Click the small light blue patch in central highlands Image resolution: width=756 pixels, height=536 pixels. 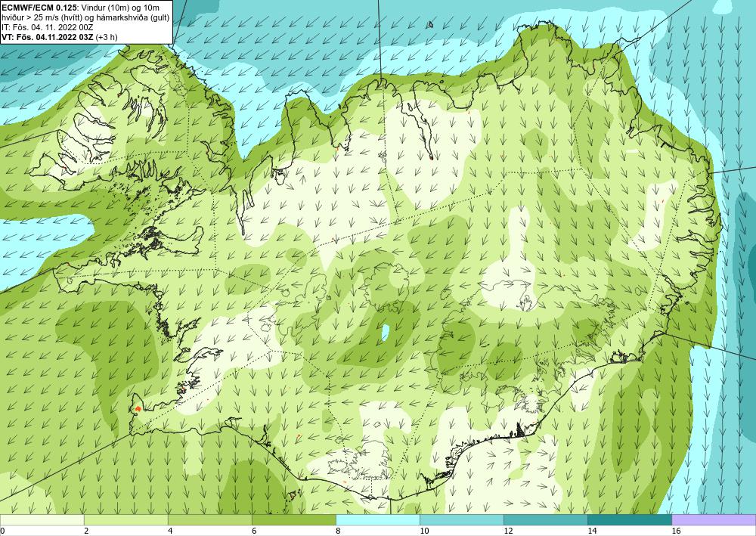pos(386,333)
